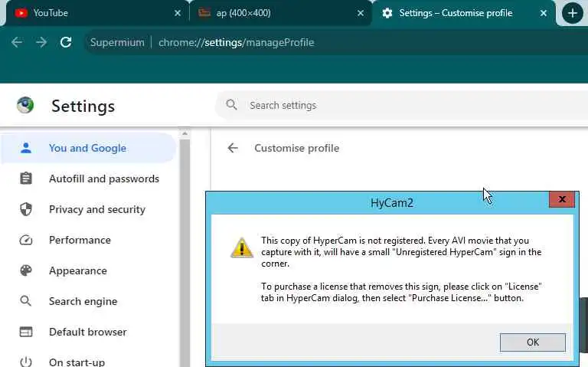588x367 pixels.
Task: Click the speedometer icon for Performance
Action: [x=26, y=240]
